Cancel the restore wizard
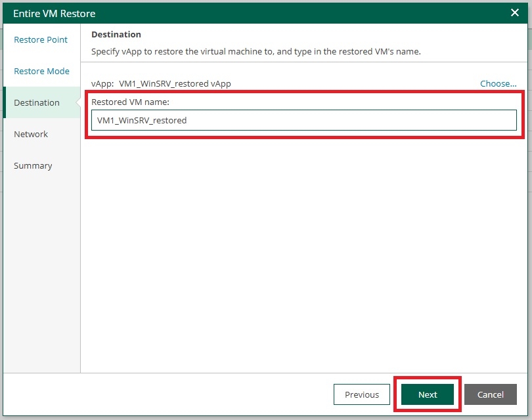 [490, 394]
